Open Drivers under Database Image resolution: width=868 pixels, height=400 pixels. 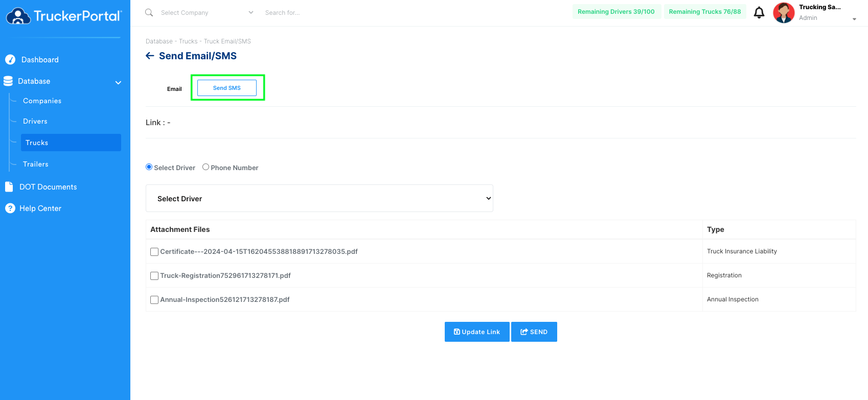35,122
